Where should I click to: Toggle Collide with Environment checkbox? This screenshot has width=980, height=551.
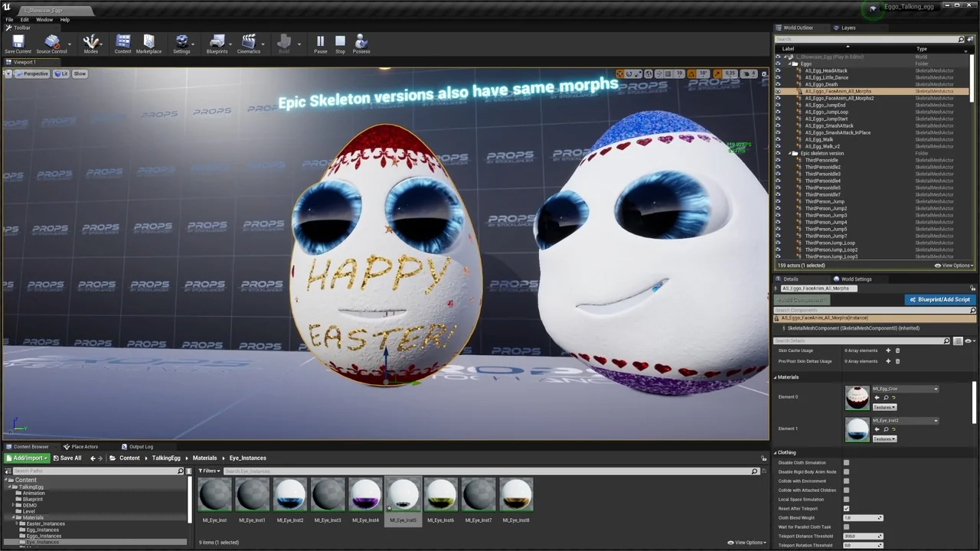tap(846, 481)
